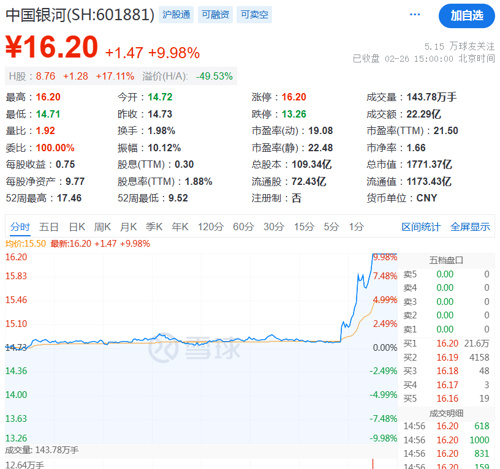
Task: Select the 1分 interval tab
Action: pyautogui.click(x=356, y=227)
